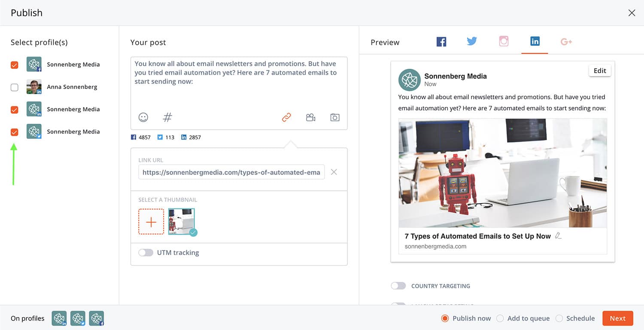The width and height of the screenshot is (644, 330).
Task: Open the emoji picker in post editor
Action: (x=143, y=117)
